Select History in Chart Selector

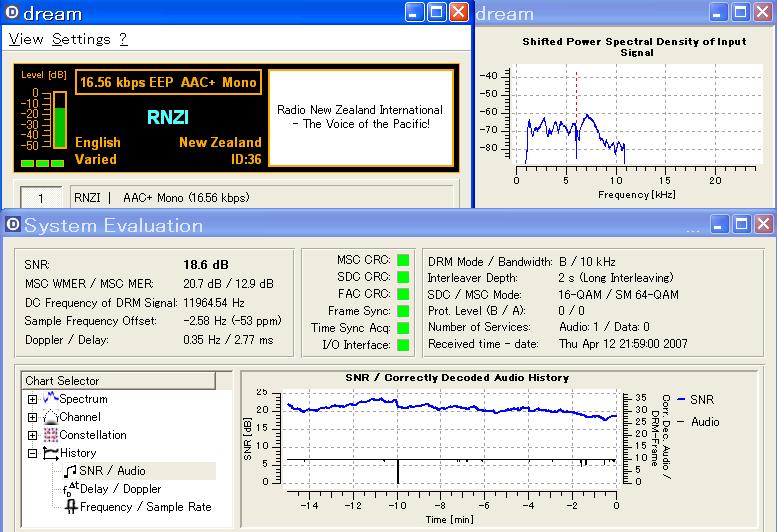78,453
